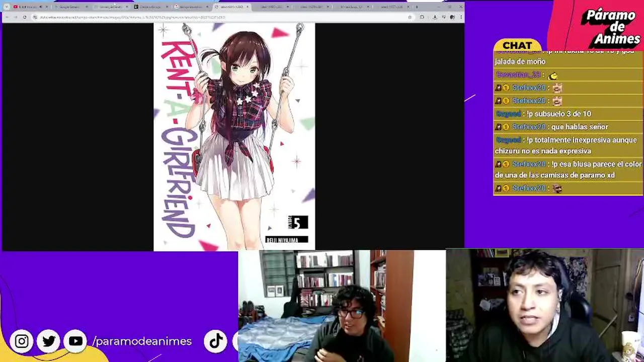644x362 pixels.
Task: Click chat message '!p subsuelo 3 de 10'
Action: (558, 114)
